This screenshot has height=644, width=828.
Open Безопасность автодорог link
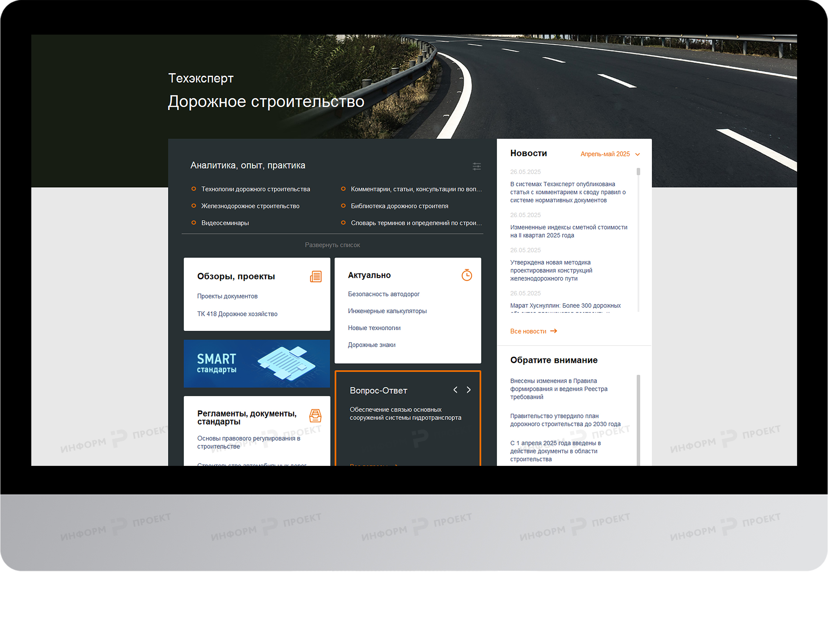coord(384,294)
